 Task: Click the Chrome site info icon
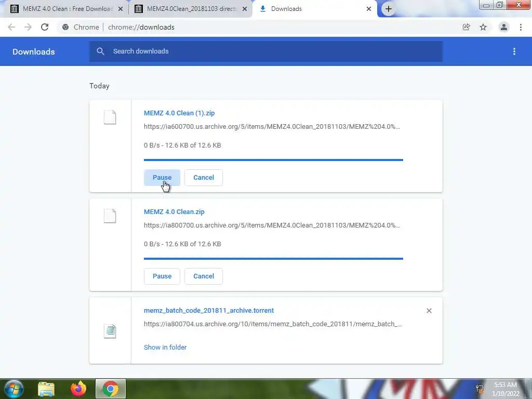click(65, 27)
